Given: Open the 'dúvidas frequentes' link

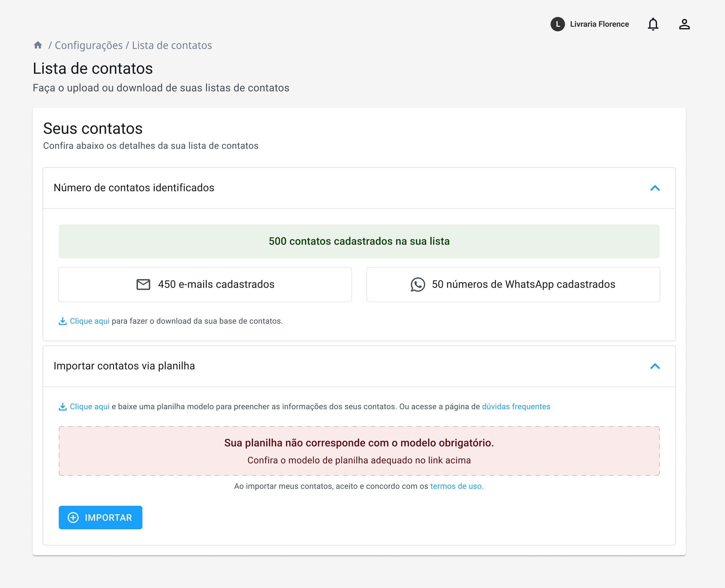Looking at the screenshot, I should tap(516, 407).
